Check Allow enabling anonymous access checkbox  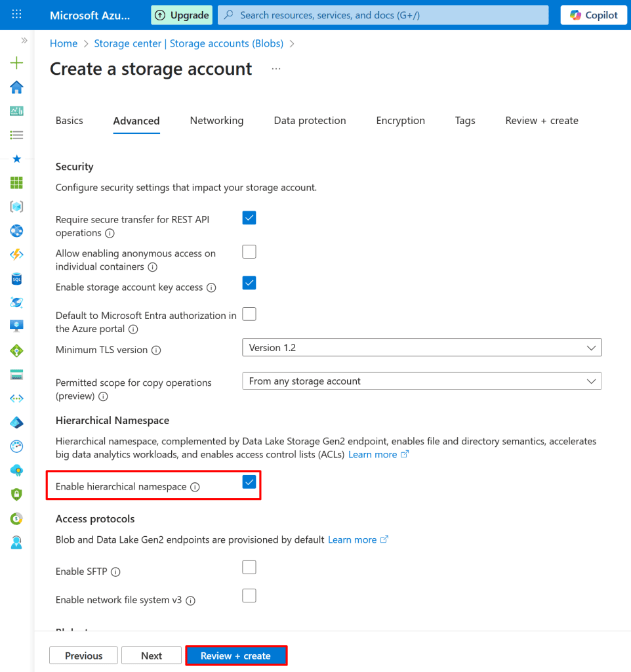249,251
